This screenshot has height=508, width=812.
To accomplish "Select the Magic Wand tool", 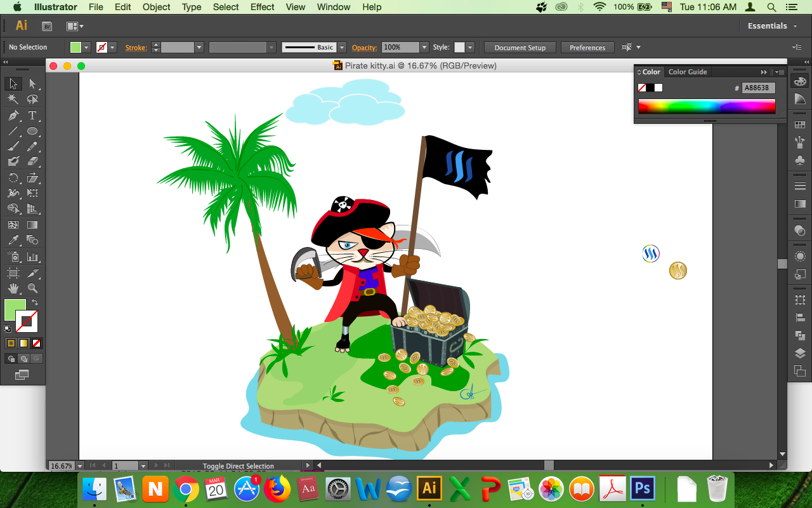I will pos(13,100).
